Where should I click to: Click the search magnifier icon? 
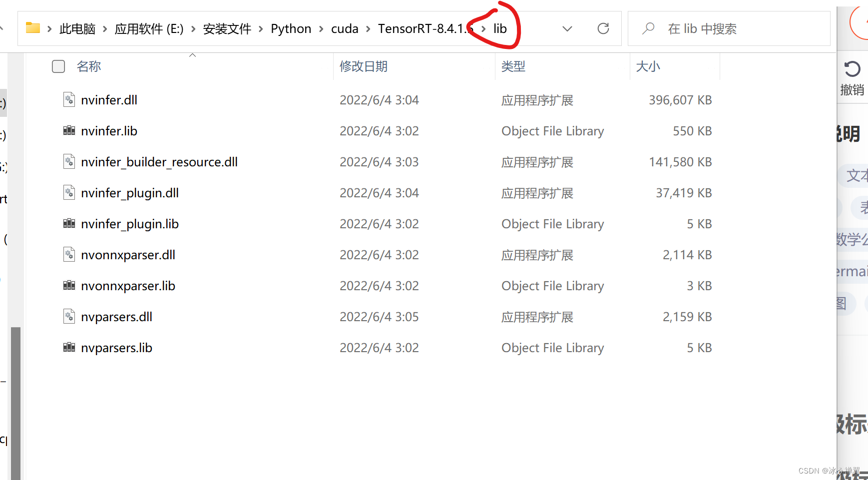point(648,28)
